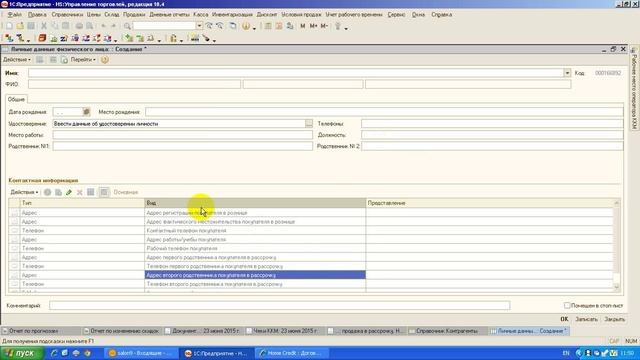Open the Склад menu
Screen dimensions: 640x360
click(x=111, y=14)
